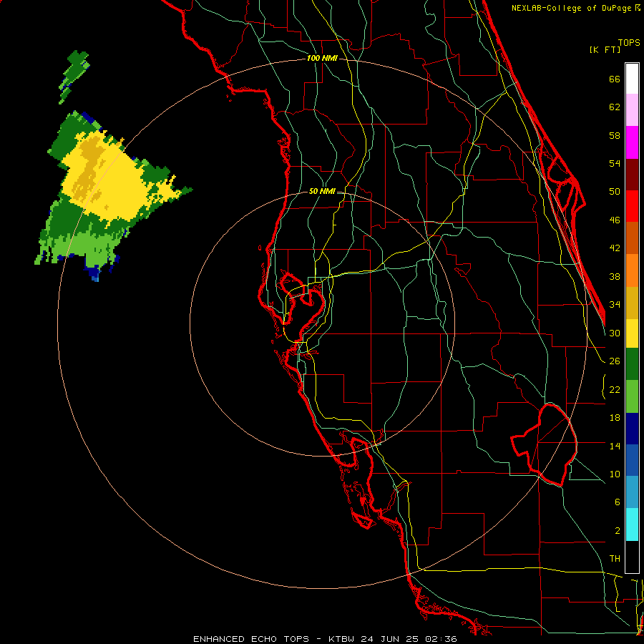
Task: Click the 26 legend value
Action: pos(615,361)
